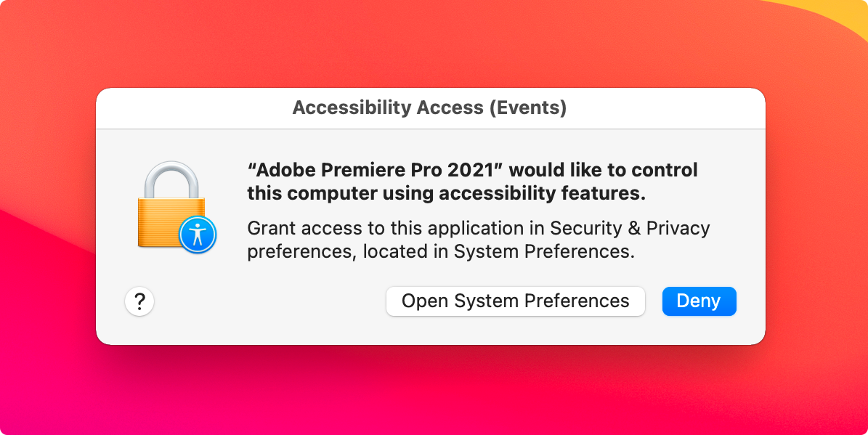Viewport: 868px width, 435px height.
Task: Click the blue accessibility figure badge
Action: [x=198, y=235]
